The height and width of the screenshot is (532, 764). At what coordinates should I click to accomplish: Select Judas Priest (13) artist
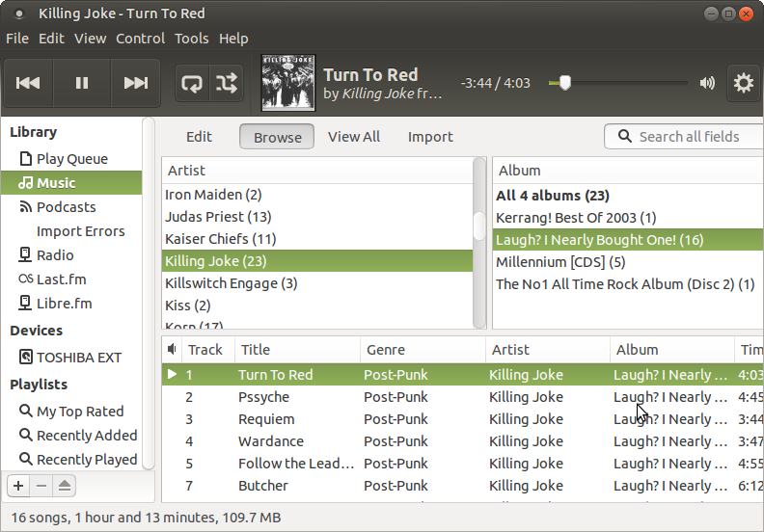tap(317, 217)
